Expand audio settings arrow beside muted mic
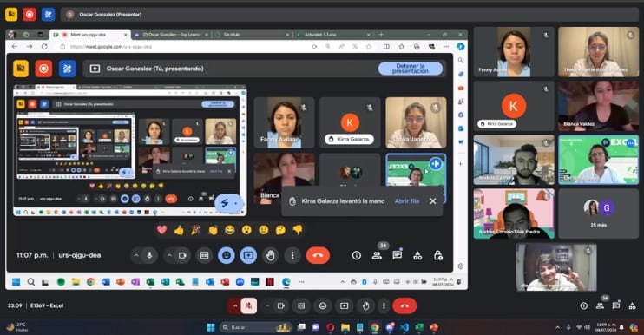The image size is (644, 335). pos(235,305)
